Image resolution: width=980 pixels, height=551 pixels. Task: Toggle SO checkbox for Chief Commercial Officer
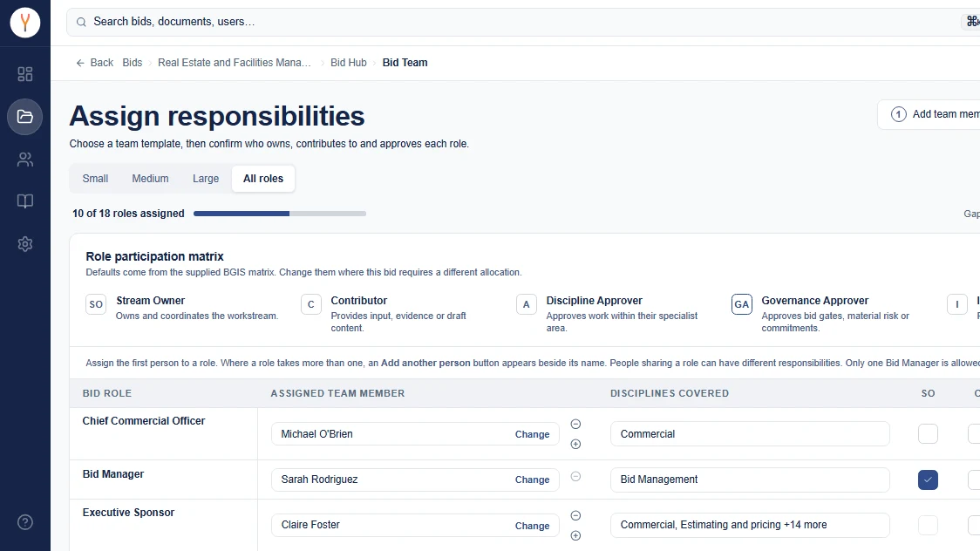pos(928,433)
